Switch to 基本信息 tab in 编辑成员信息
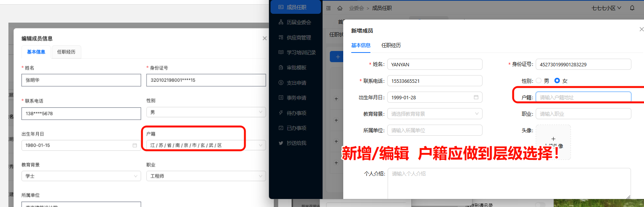The image size is (644, 207). pyautogui.click(x=36, y=52)
